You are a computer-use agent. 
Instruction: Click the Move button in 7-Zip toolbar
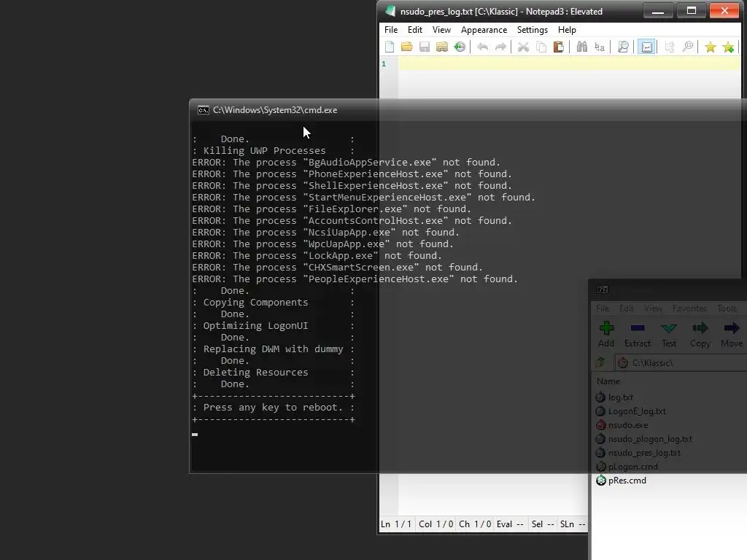tap(732, 334)
